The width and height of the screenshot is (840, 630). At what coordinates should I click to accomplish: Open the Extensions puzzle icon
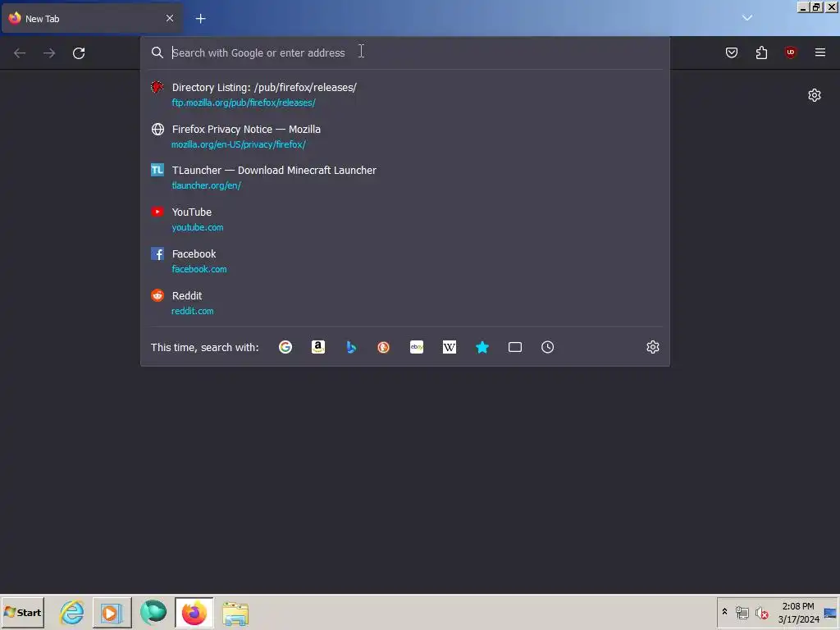point(761,52)
